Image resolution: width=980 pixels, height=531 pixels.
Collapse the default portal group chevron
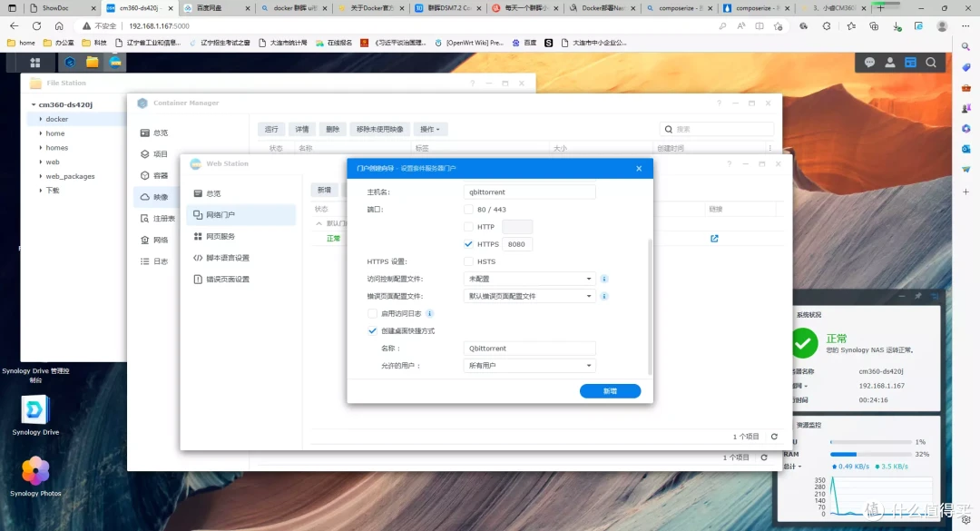[x=318, y=223]
